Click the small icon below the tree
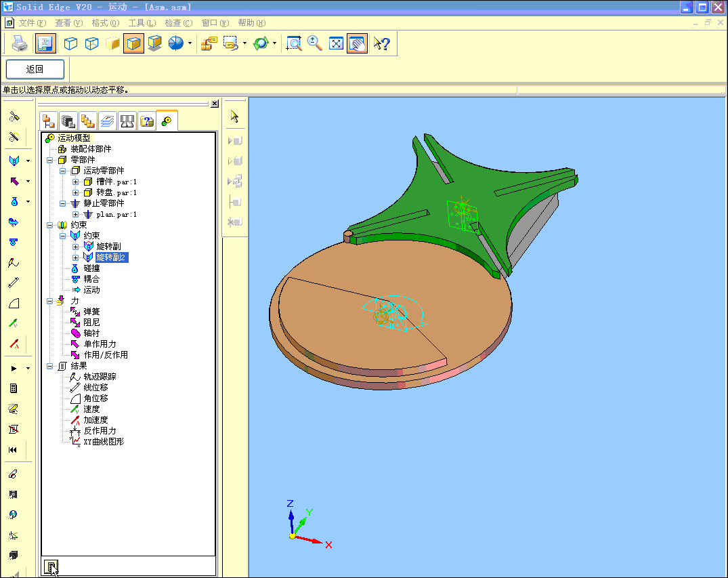Viewport: 728px width, 578px height. tap(51, 567)
